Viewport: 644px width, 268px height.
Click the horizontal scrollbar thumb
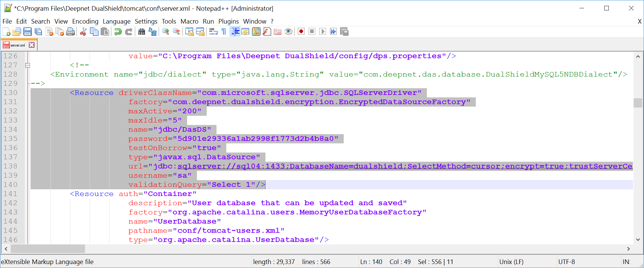tap(48, 249)
